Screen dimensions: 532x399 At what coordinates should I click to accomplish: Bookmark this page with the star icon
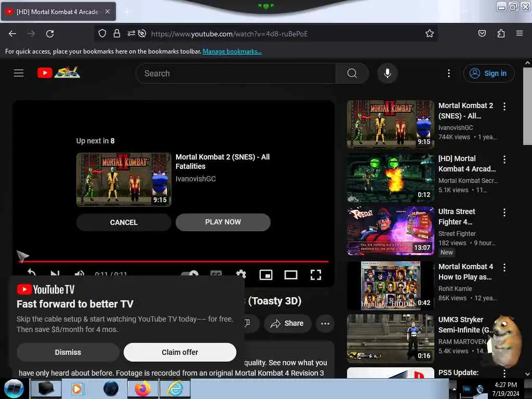(430, 33)
